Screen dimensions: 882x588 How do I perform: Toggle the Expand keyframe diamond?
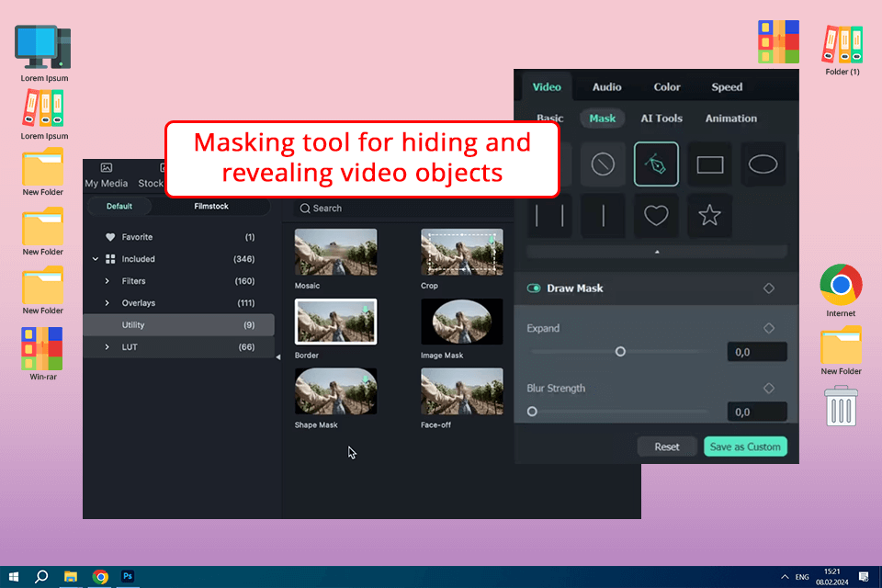pos(769,328)
